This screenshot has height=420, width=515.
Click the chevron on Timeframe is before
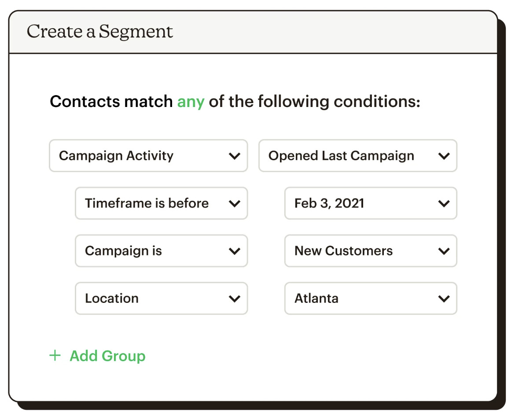[x=235, y=203]
